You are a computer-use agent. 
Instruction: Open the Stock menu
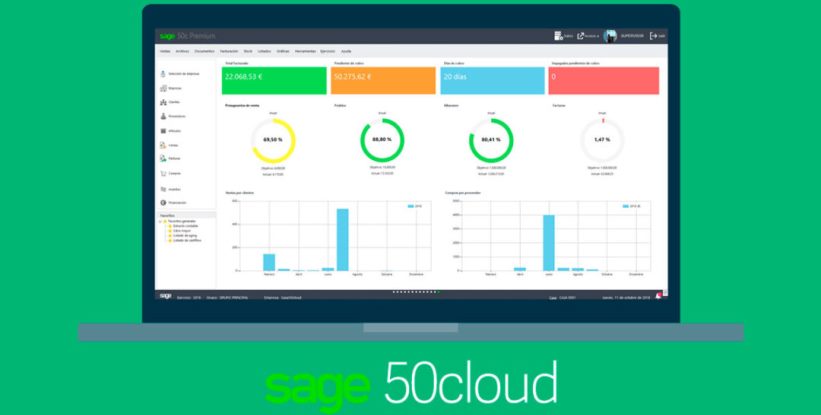[248, 51]
